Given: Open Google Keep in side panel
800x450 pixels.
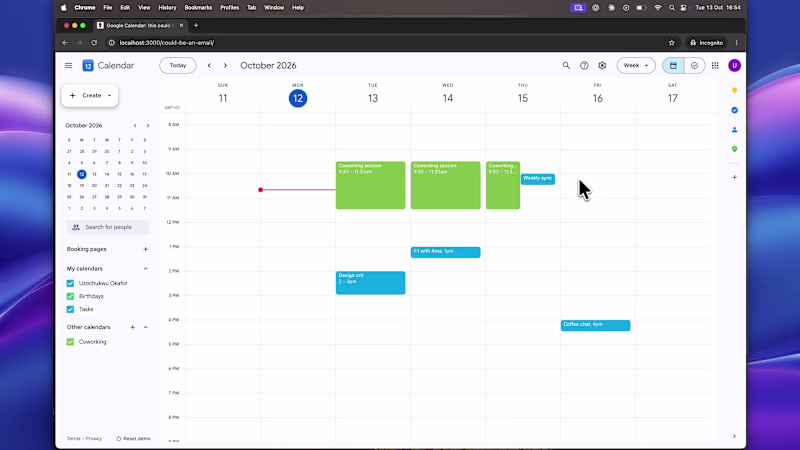Looking at the screenshot, I should (735, 90).
